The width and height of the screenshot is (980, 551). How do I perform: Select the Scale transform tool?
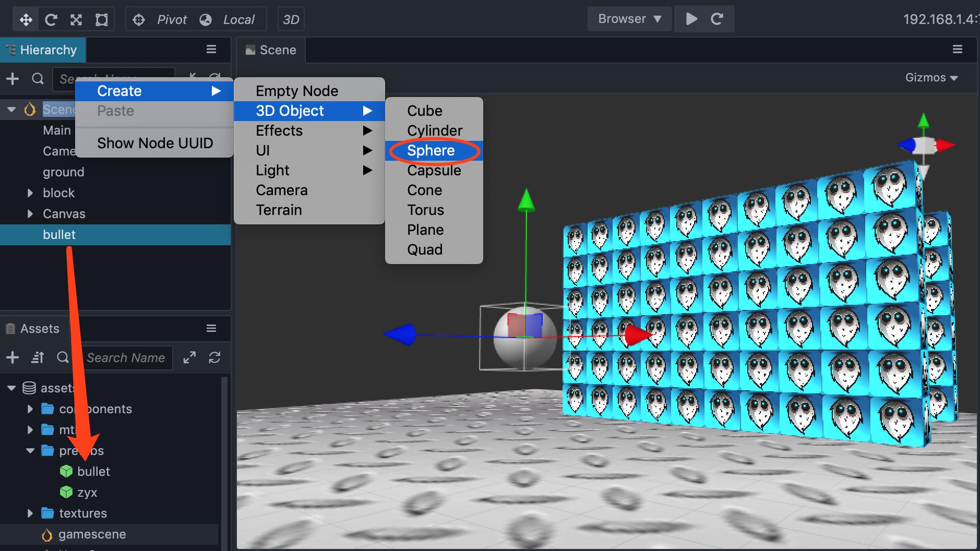coord(76,19)
